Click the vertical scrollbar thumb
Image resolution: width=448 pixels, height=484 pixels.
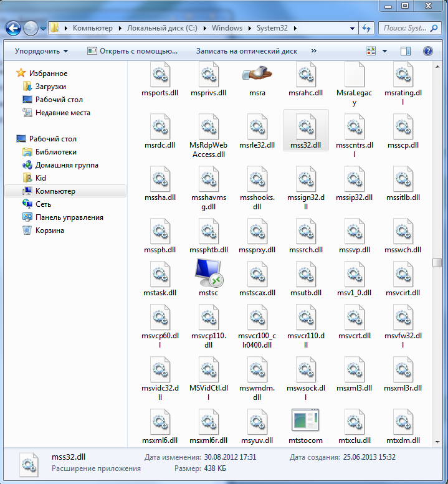(x=437, y=263)
